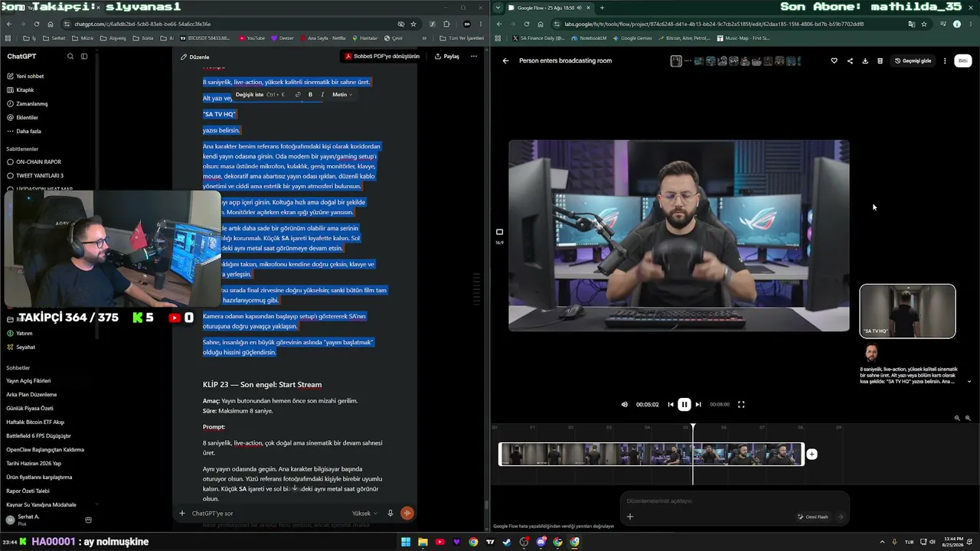
Task: Add a new clip after timeline strip
Action: [x=812, y=454]
